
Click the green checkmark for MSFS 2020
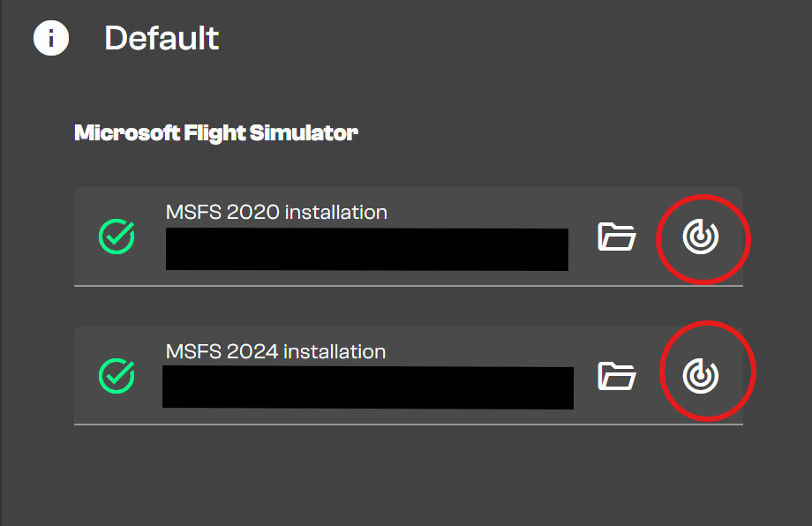click(117, 237)
